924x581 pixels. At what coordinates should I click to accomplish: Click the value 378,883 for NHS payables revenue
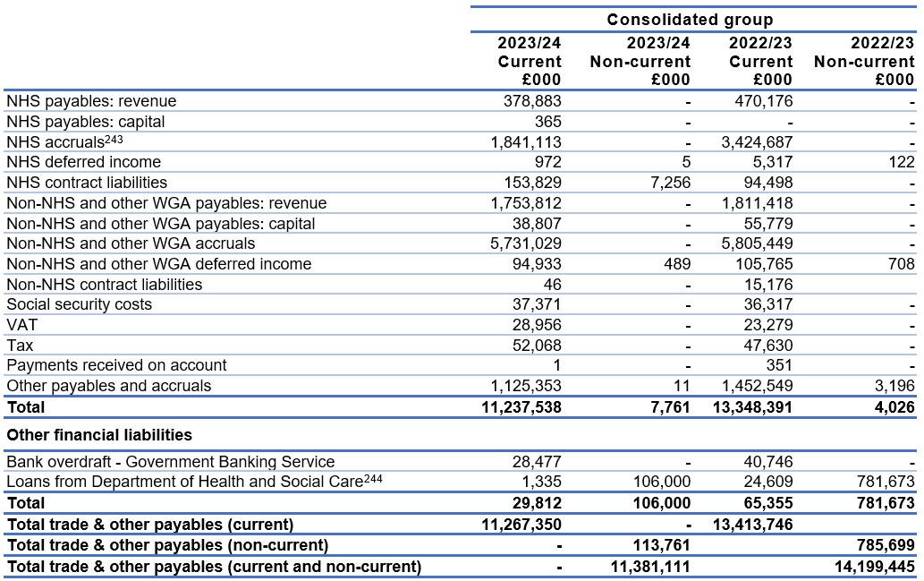click(x=532, y=101)
